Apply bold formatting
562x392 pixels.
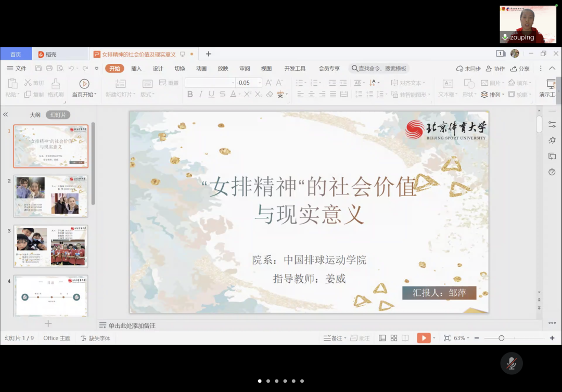(x=190, y=94)
